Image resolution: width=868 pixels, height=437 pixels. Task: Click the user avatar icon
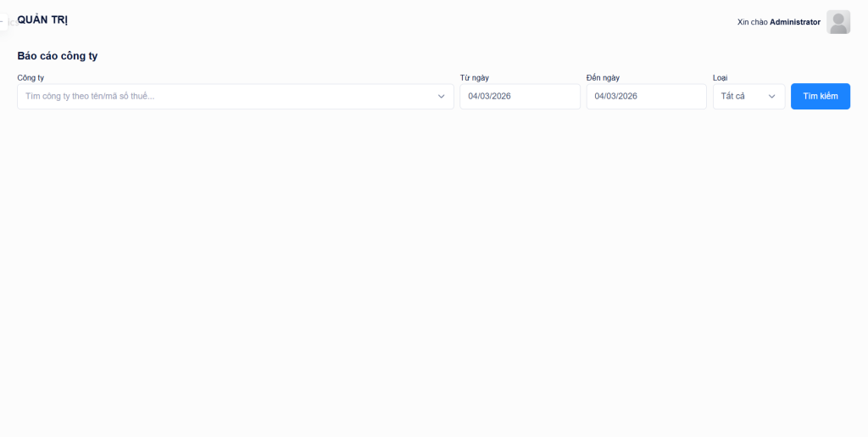click(837, 22)
